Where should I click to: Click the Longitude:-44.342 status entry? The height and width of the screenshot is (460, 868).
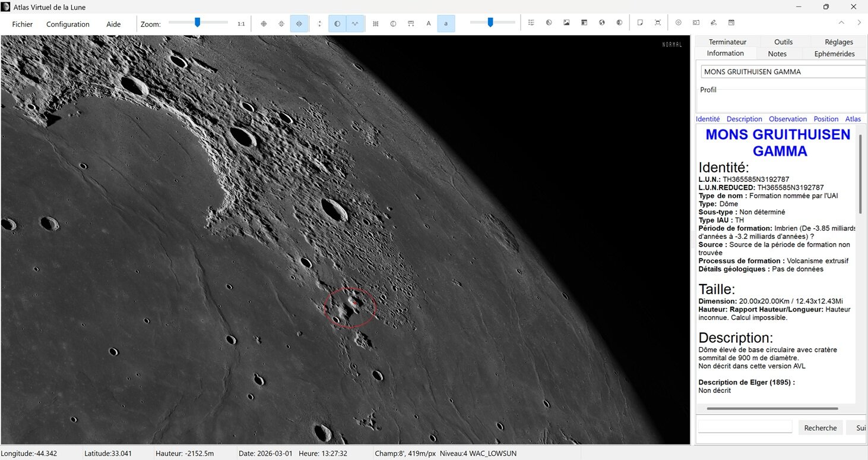(x=28, y=453)
